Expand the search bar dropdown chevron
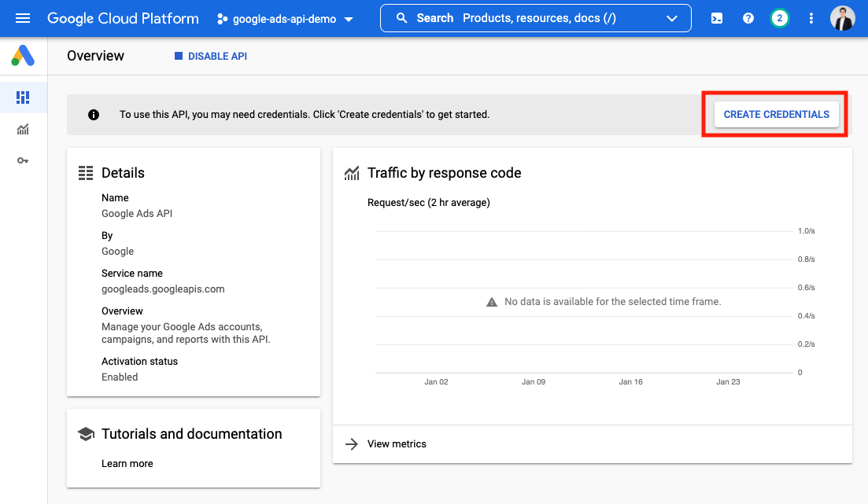Viewport: 868px width, 504px height. [x=672, y=18]
